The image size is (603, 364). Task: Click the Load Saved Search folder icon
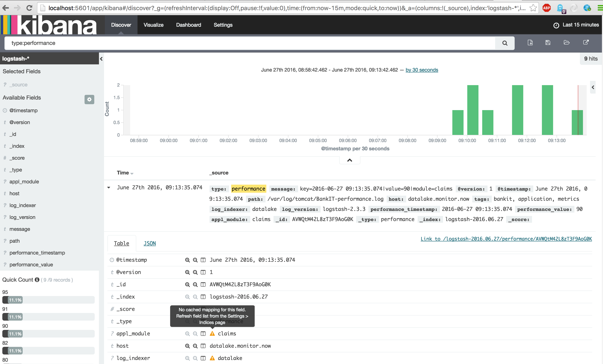point(567,43)
